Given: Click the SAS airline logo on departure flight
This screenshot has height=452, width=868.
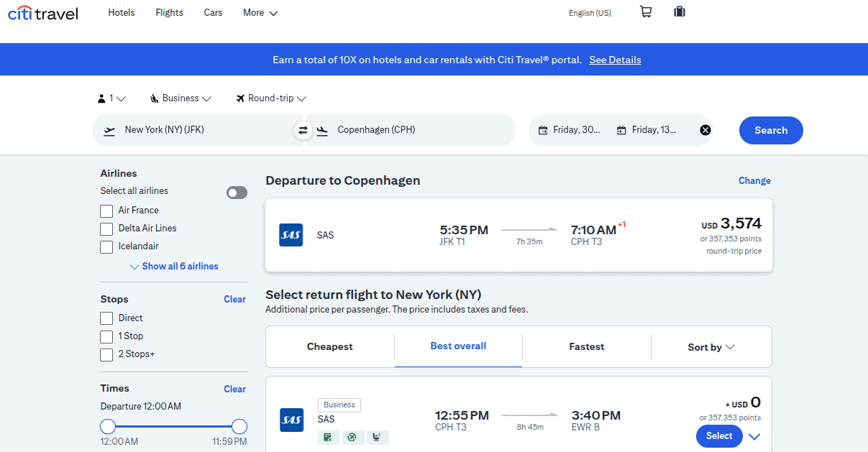Looking at the screenshot, I should pyautogui.click(x=291, y=235).
